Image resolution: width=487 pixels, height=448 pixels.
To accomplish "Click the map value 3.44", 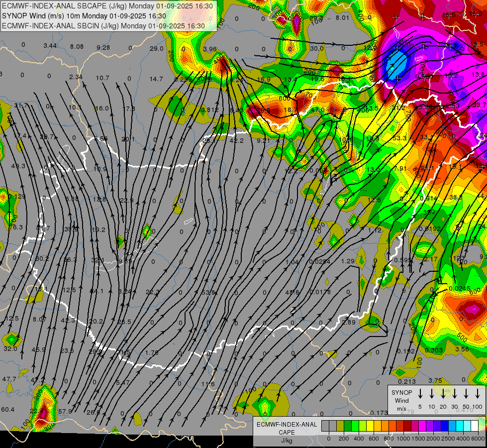I will point(50,46).
